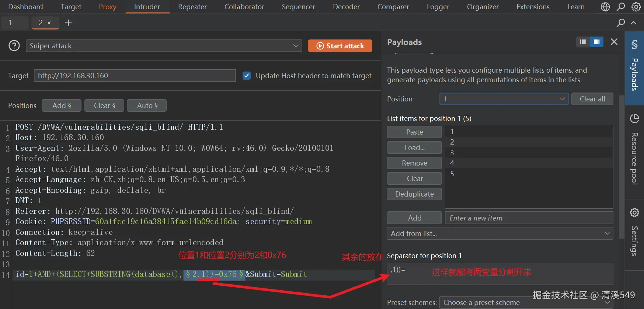Click the payload list Clear button
The image size is (644, 309).
[414, 178]
